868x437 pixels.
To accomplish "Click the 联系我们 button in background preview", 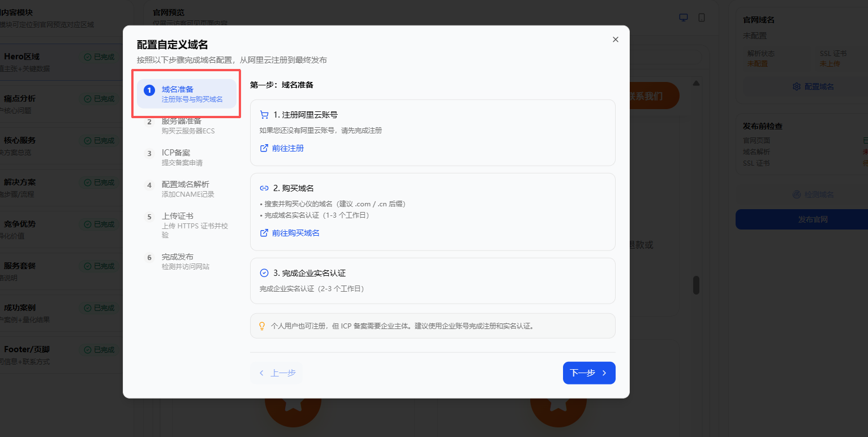I will [x=654, y=96].
